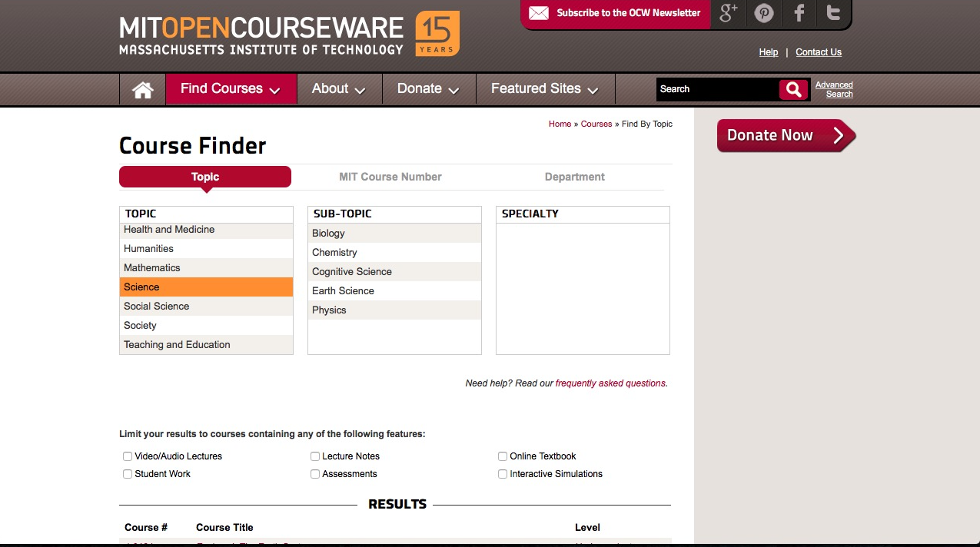This screenshot has width=980, height=547.
Task: Select the Chemistry sub-topic
Action: tap(394, 253)
